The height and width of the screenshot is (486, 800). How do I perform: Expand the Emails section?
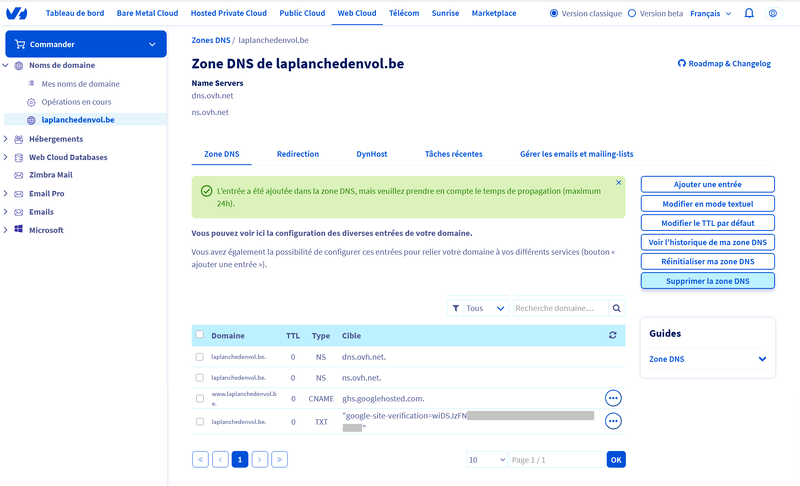click(6, 212)
